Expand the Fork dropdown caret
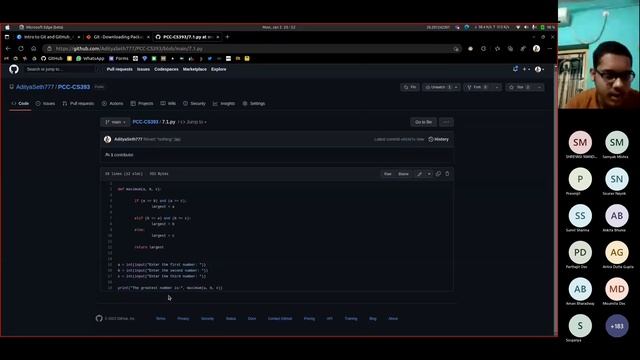The width and height of the screenshot is (640, 360). (x=497, y=87)
